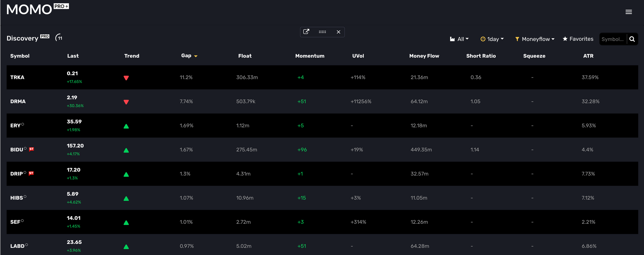644x255 pixels.
Task: Click the clock icon beside 1day
Action: point(483,39)
